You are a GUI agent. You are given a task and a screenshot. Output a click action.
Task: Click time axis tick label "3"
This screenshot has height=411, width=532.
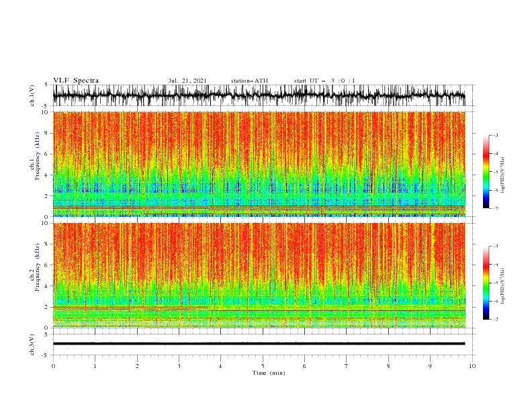click(x=179, y=366)
